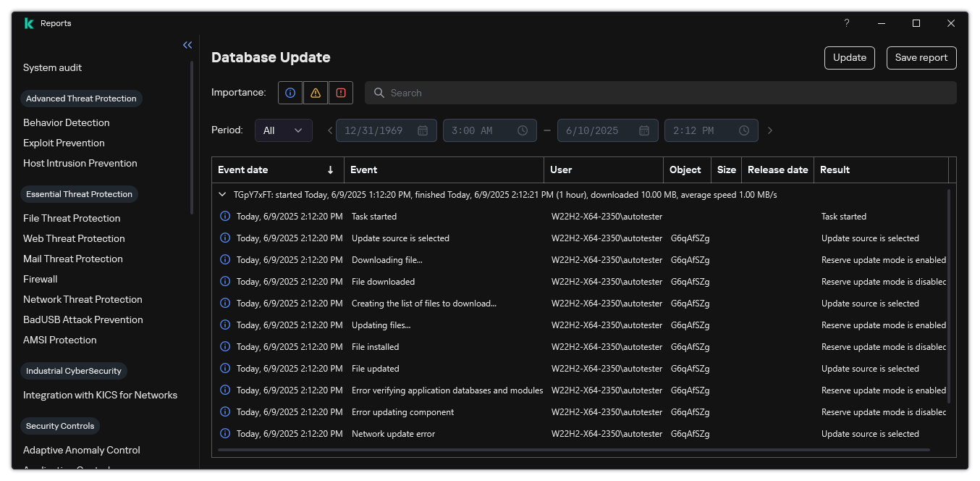Click the clock icon next to 2:12 PM
The height and width of the screenshot is (481, 980).
(743, 130)
